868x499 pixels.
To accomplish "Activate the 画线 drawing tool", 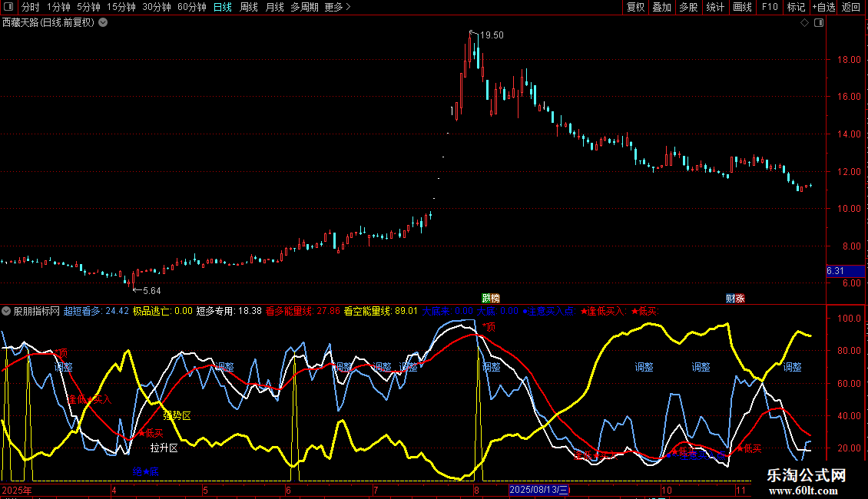I will click(x=742, y=7).
